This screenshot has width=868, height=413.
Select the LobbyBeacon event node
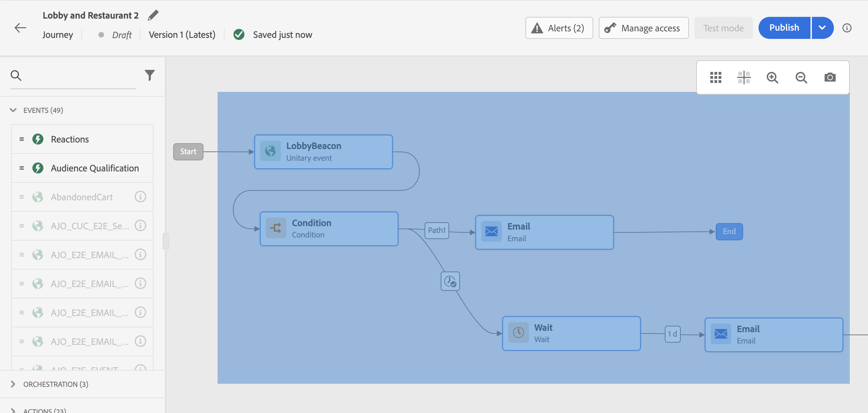click(x=323, y=152)
